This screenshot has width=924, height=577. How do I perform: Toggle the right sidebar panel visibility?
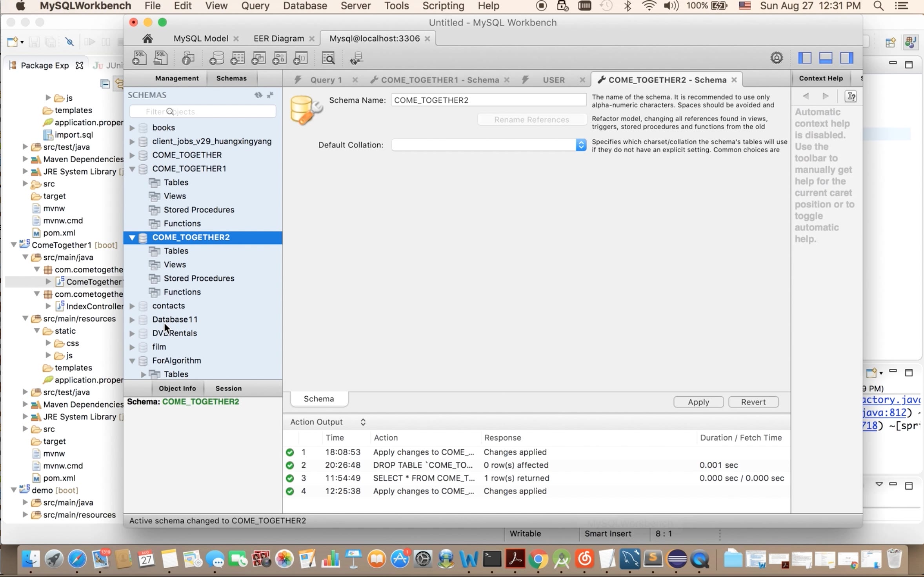point(847,58)
